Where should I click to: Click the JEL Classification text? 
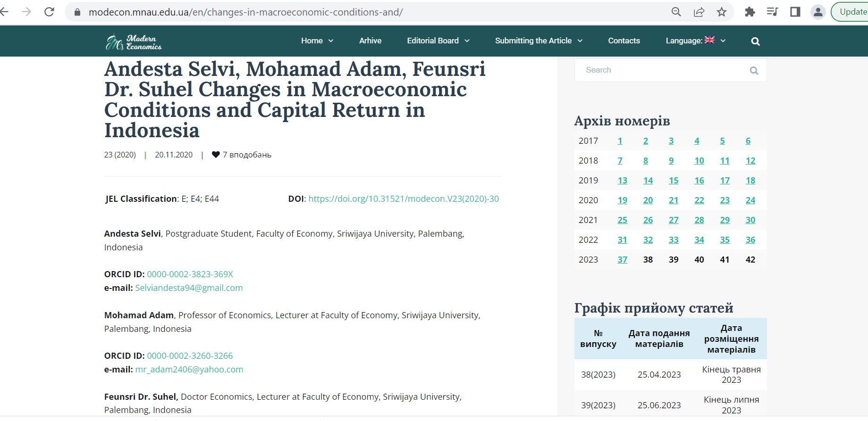tap(162, 199)
